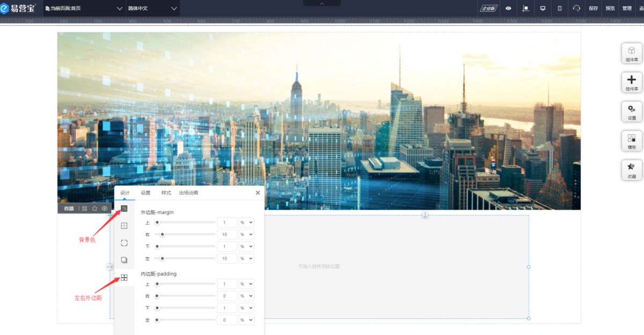Select the background color icon in panel sidebar
Screen dimensions: 644x335
click(124, 209)
